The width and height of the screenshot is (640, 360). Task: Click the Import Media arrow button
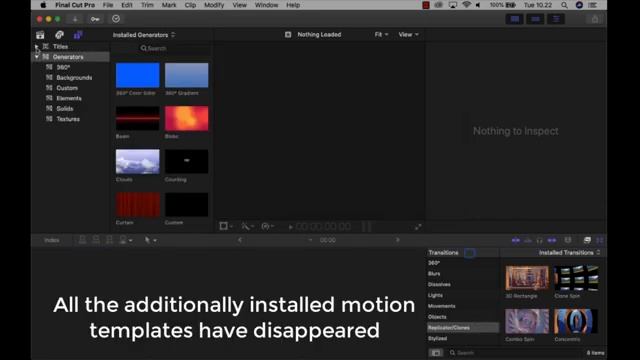click(75, 19)
